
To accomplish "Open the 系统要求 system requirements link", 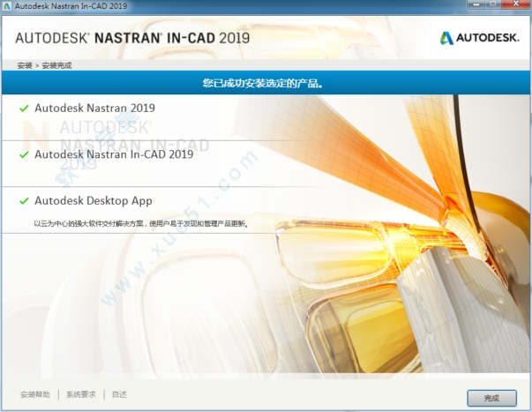I will click(81, 394).
